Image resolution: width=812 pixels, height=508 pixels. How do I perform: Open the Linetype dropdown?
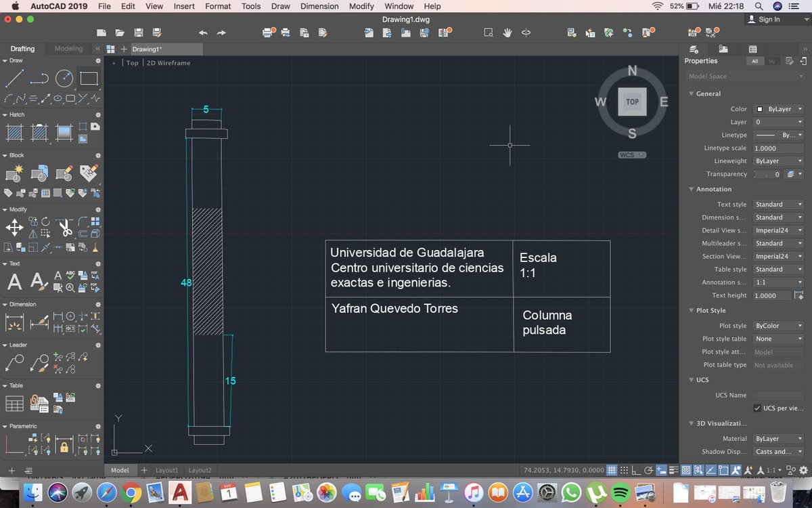778,135
